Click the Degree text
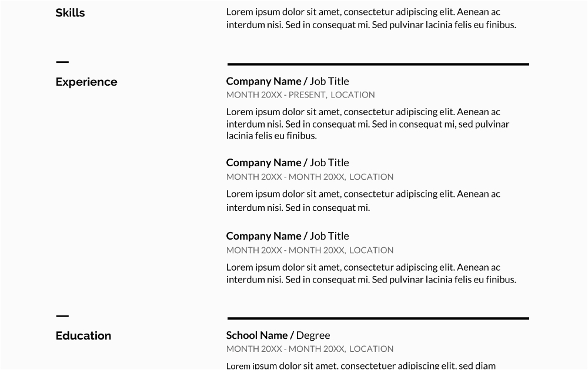Viewport: 588px width, 370px height. [x=313, y=335]
